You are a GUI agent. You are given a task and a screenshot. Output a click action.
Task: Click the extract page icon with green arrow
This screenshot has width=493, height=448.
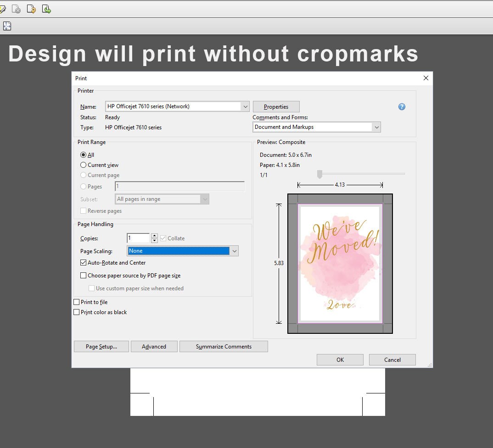click(46, 9)
